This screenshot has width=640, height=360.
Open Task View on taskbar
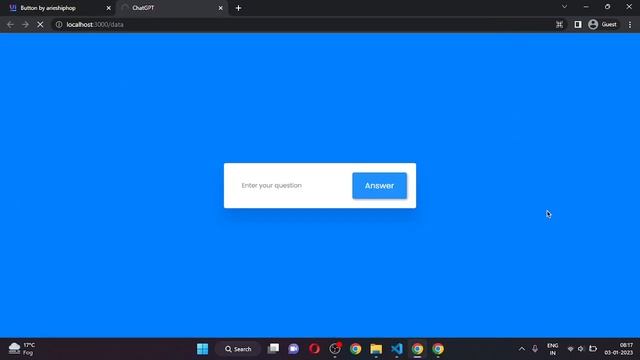(x=273, y=349)
